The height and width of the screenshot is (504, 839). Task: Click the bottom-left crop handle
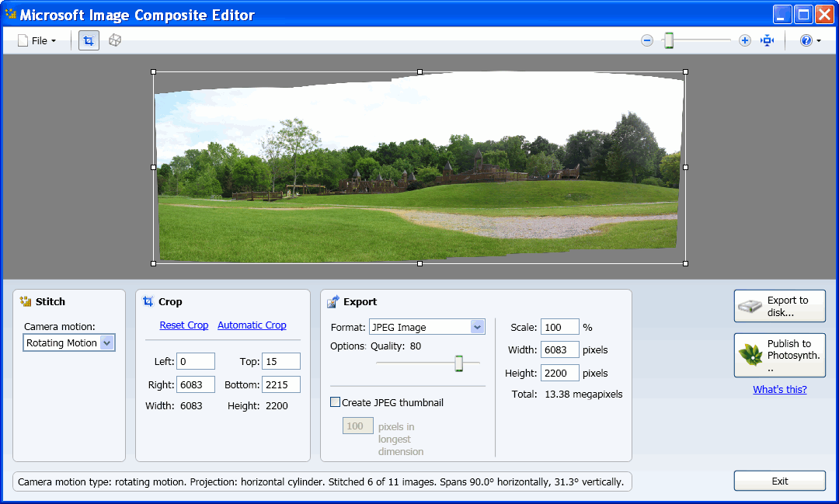click(154, 263)
